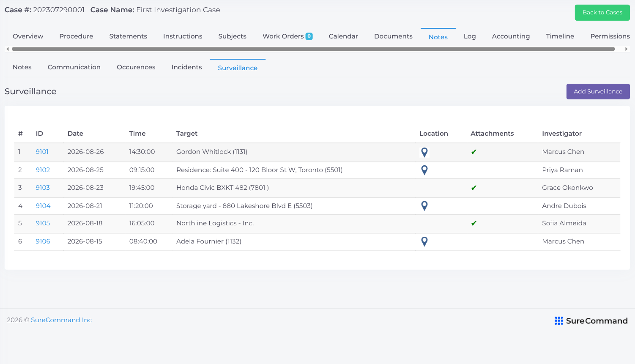Click the Target column header
635x364 pixels.
click(x=187, y=134)
